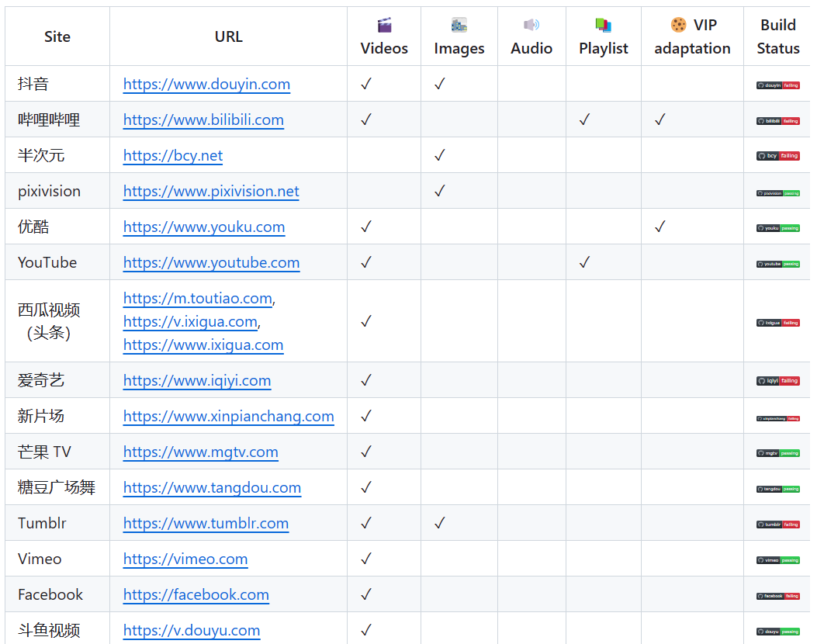
Task: Click the speaker icon above Audio
Action: click(531, 25)
